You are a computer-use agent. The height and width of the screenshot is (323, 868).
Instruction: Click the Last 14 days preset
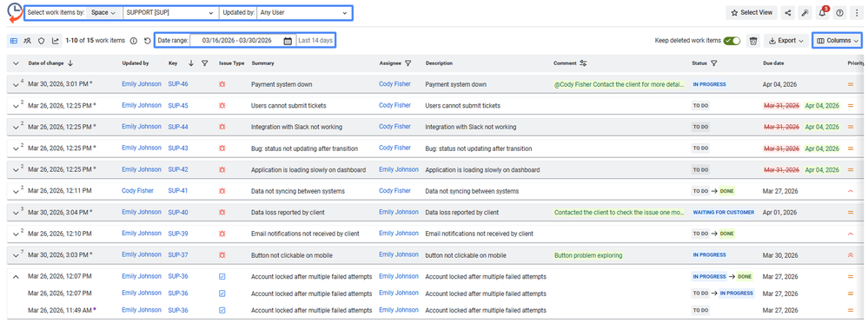315,40
